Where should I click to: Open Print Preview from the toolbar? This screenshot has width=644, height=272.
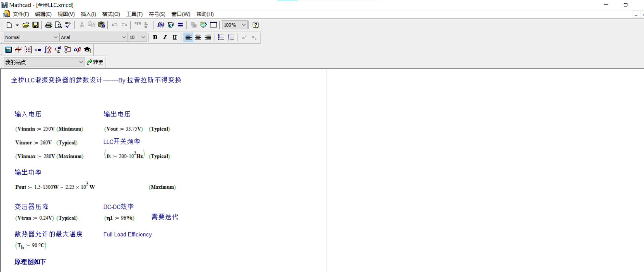pyautogui.click(x=59, y=25)
